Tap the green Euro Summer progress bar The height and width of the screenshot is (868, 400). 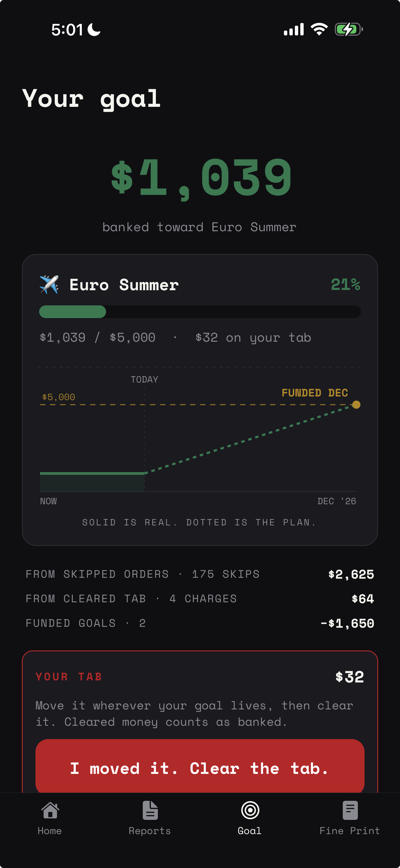[200, 311]
